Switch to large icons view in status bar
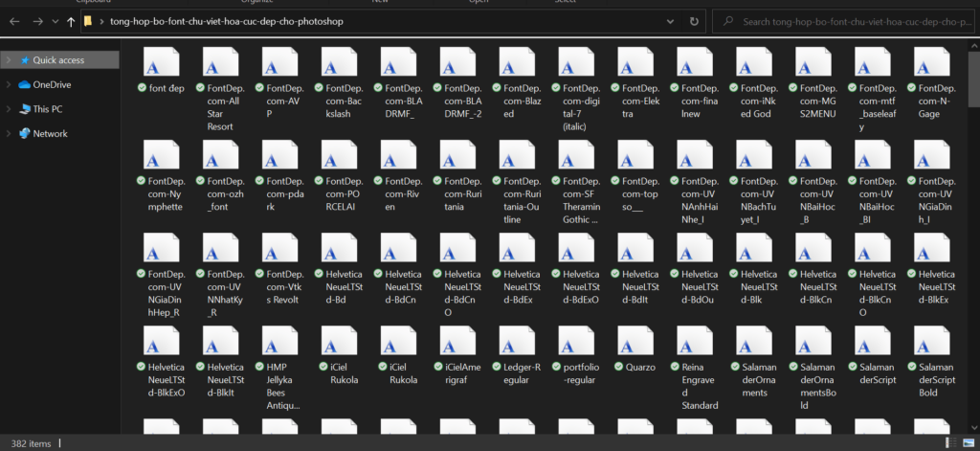This screenshot has width=980, height=451. [x=968, y=443]
